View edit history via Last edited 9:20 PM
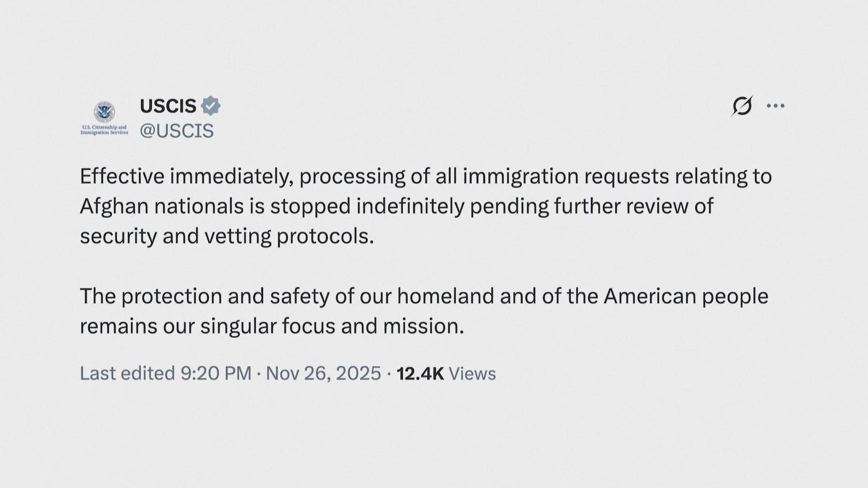The image size is (868, 488). (165, 373)
